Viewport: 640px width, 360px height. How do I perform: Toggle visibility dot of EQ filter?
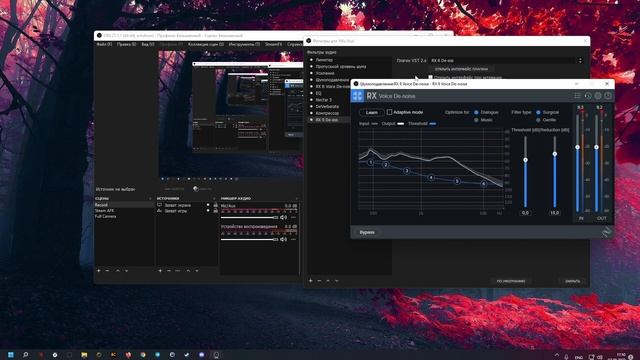point(311,93)
